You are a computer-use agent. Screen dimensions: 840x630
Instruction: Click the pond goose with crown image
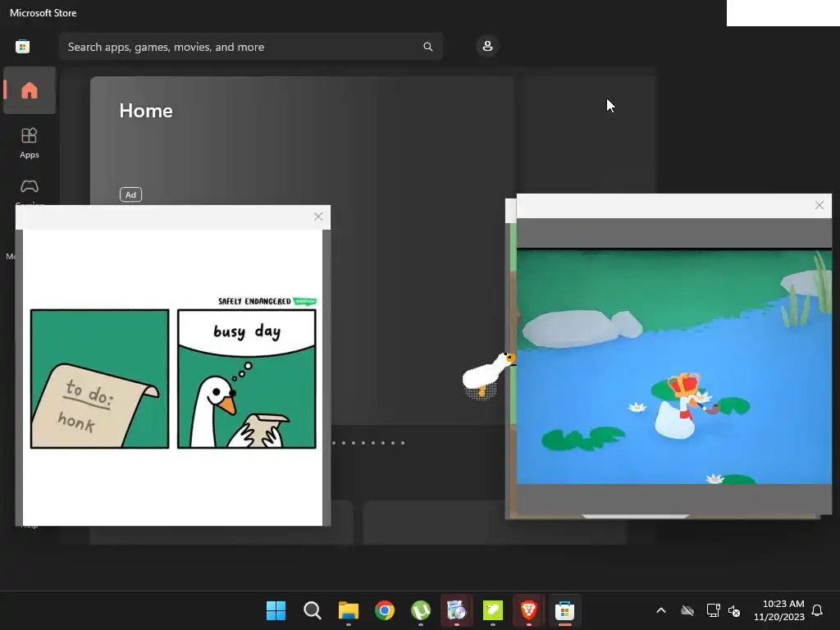click(x=674, y=367)
